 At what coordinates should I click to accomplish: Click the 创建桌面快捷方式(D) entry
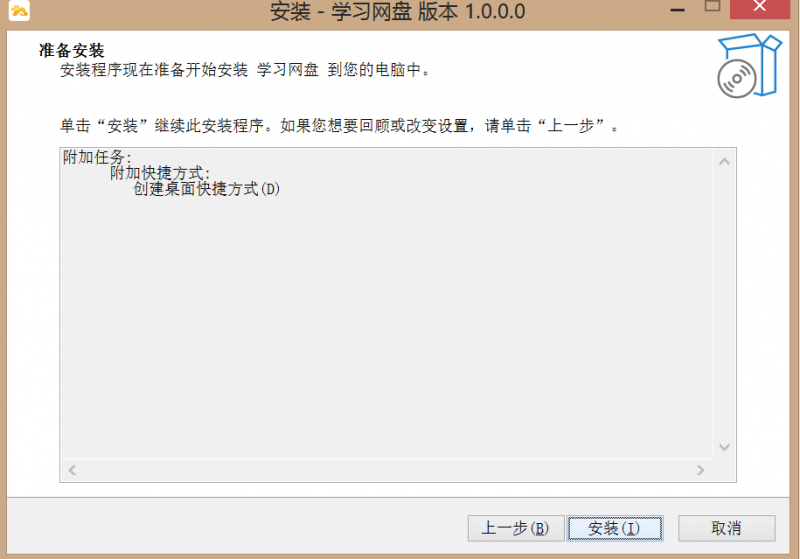tap(207, 189)
